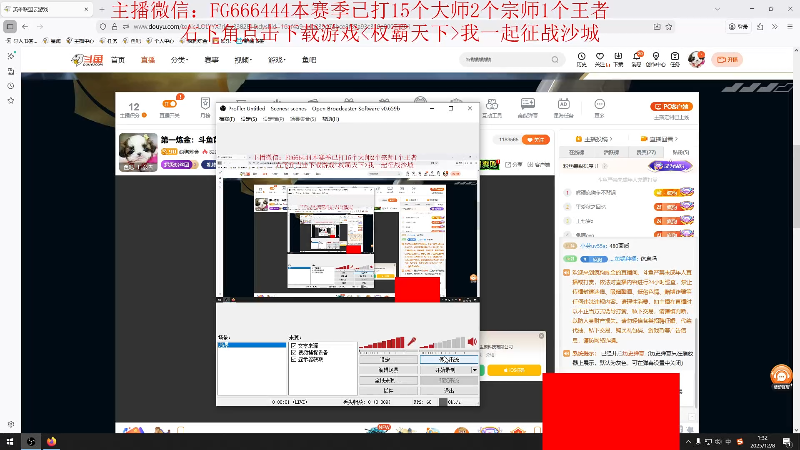Open the Windows Start menu
800x450 pixels.
point(10,441)
